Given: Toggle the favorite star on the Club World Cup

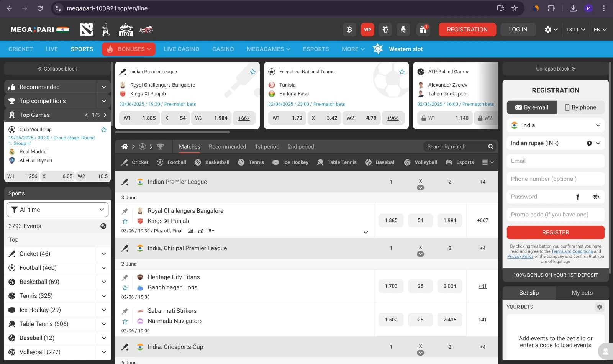Looking at the screenshot, I should pyautogui.click(x=103, y=130).
